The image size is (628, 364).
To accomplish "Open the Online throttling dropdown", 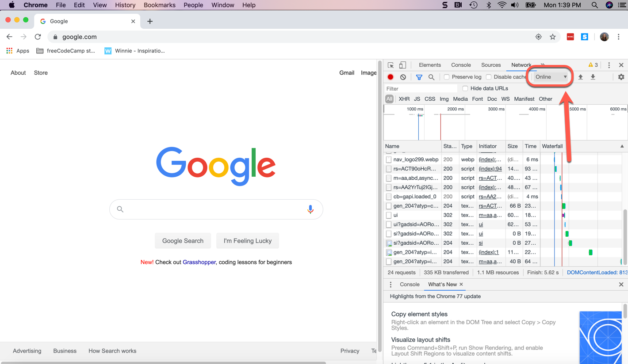I will click(x=551, y=77).
